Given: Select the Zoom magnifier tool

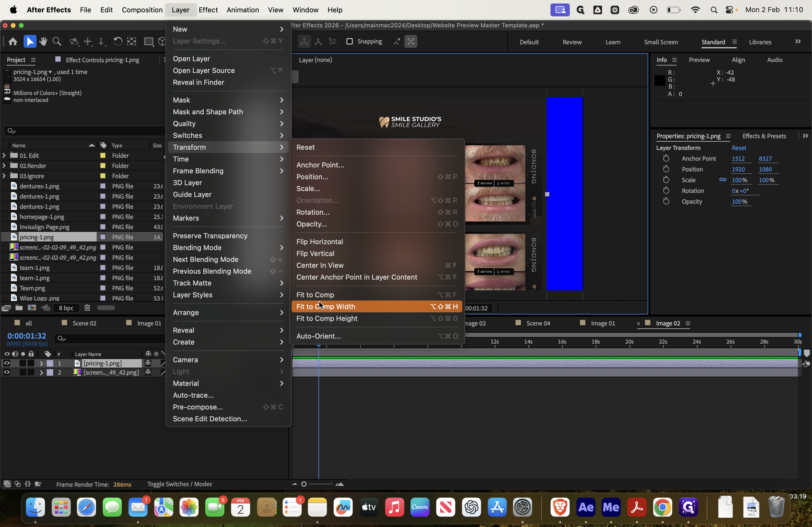Looking at the screenshot, I should (x=57, y=42).
